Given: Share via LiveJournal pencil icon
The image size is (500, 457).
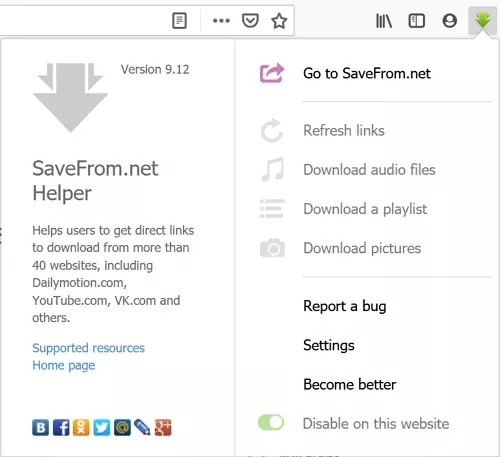Looking at the screenshot, I should pos(142,427).
